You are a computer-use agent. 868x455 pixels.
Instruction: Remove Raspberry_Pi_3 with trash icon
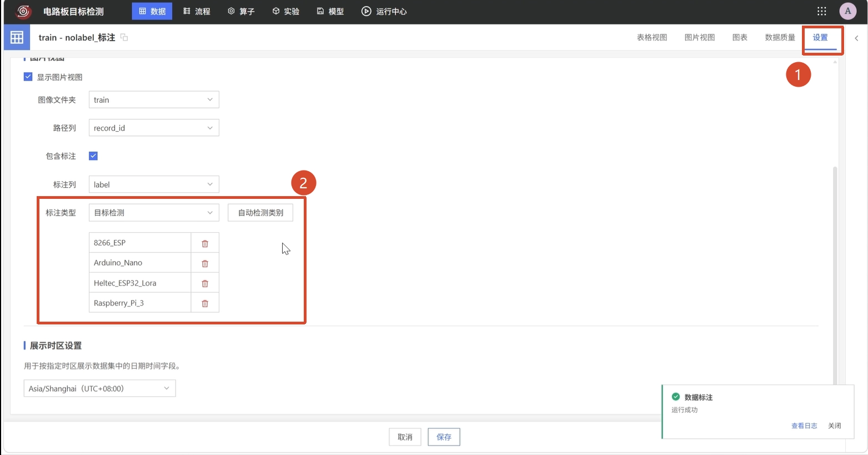click(x=205, y=303)
